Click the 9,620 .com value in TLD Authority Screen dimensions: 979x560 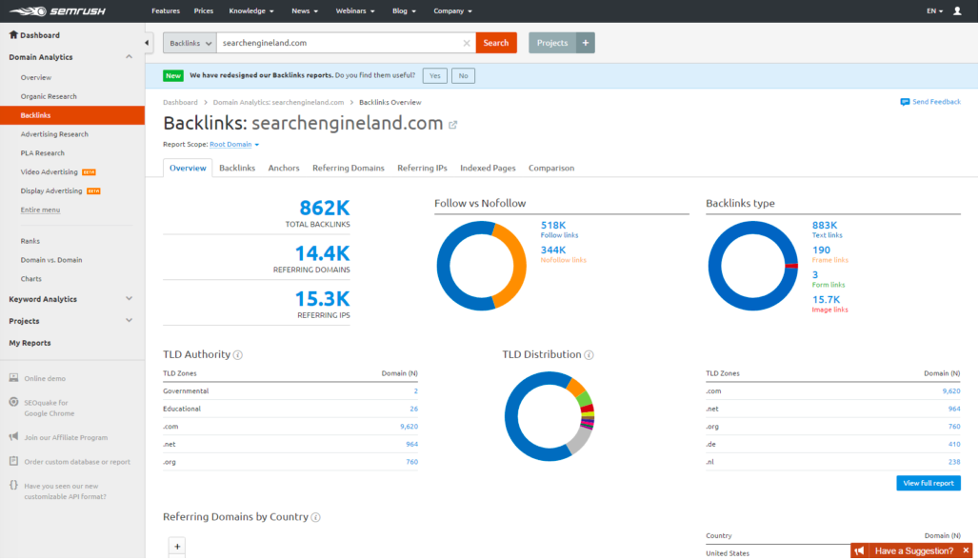pos(409,427)
